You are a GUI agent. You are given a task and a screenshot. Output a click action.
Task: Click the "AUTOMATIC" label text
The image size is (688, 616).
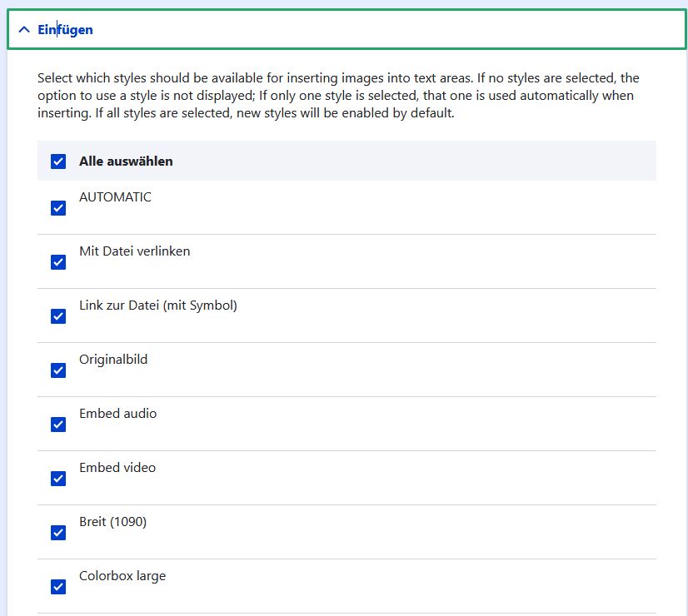[x=115, y=197]
